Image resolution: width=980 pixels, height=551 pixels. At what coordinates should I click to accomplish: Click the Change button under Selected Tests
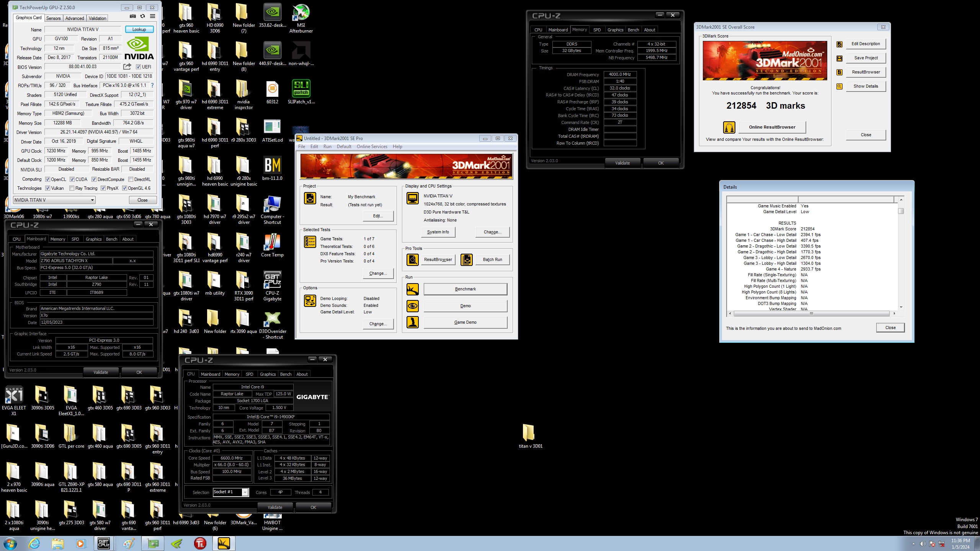378,273
